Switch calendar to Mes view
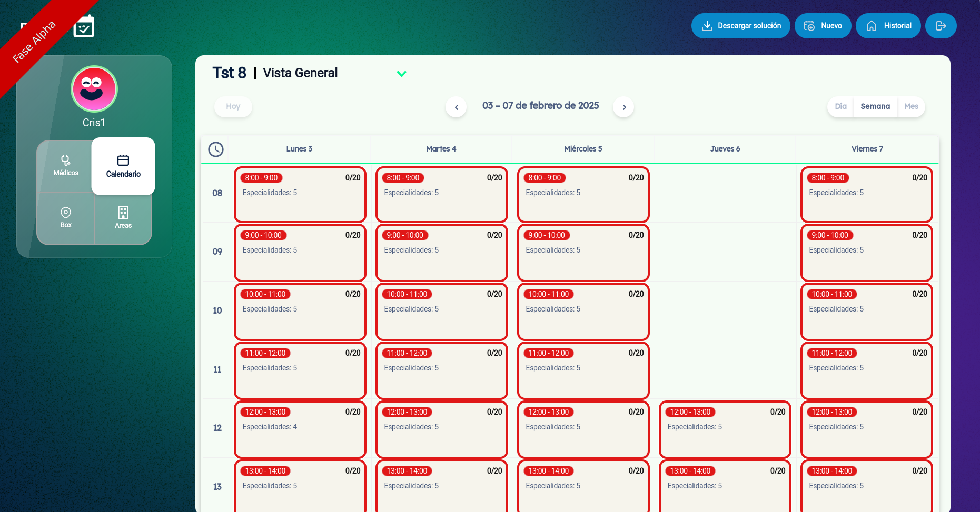This screenshot has height=512, width=980. pyautogui.click(x=911, y=106)
